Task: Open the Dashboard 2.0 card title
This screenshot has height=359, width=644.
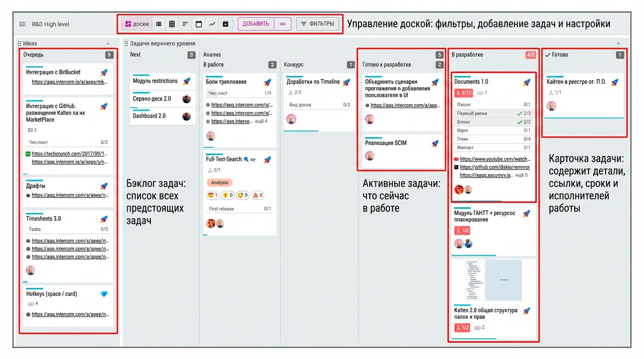Action: tap(149, 116)
